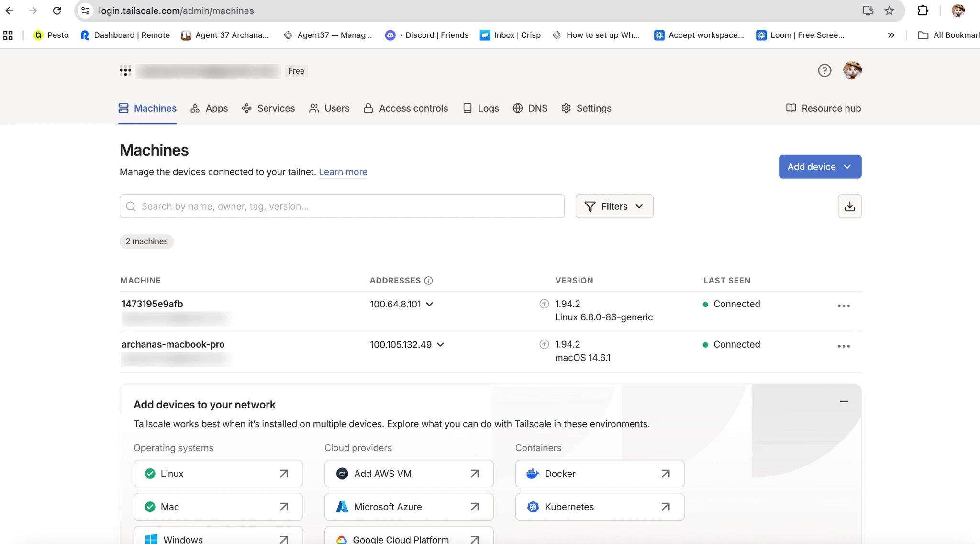This screenshot has width=980, height=544.
Task: Expand address dropdown for 100.64.8.101
Action: pos(429,304)
